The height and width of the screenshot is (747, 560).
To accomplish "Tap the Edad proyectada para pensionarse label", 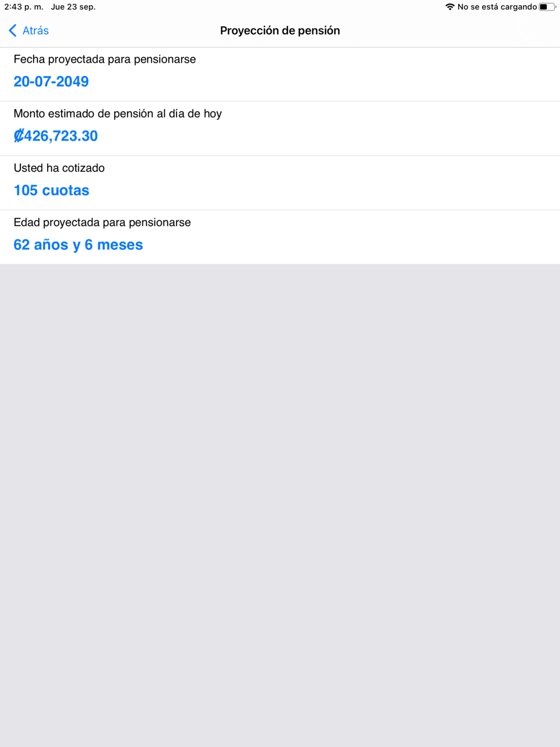I will [x=102, y=222].
